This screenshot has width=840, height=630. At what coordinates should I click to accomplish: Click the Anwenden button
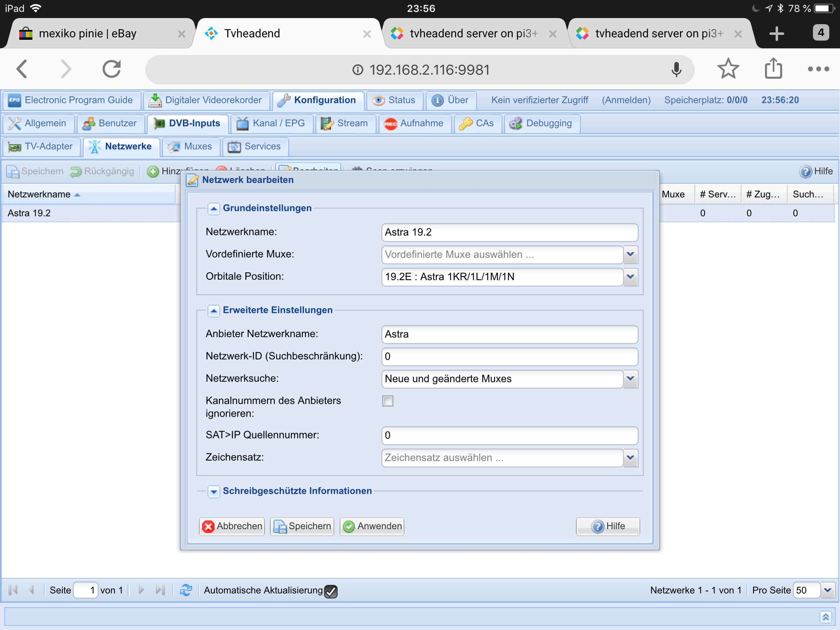(372, 526)
